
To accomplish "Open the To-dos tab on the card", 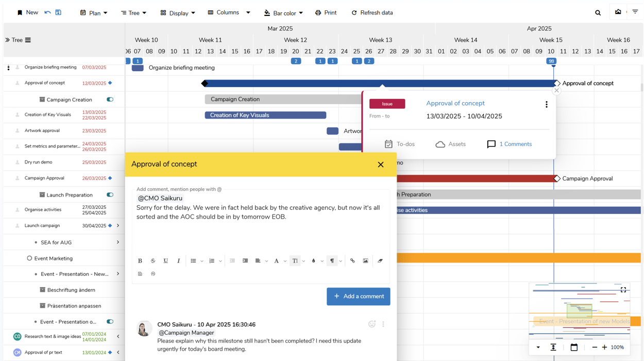I will [x=399, y=144].
